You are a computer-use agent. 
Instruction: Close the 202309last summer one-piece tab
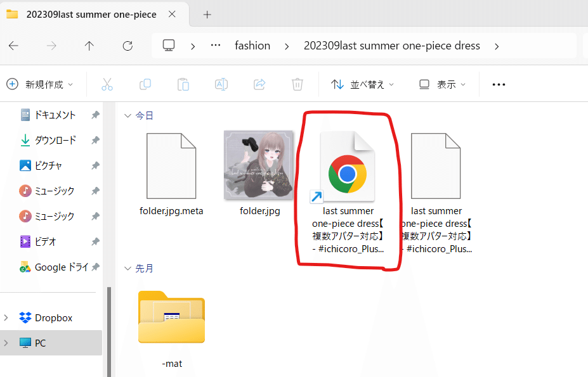(x=172, y=14)
